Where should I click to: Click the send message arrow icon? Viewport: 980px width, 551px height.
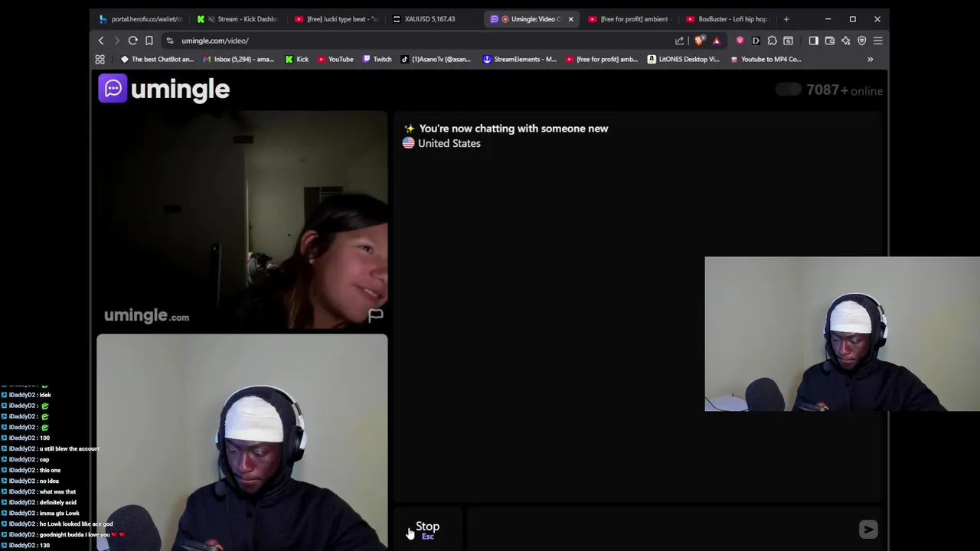point(868,529)
